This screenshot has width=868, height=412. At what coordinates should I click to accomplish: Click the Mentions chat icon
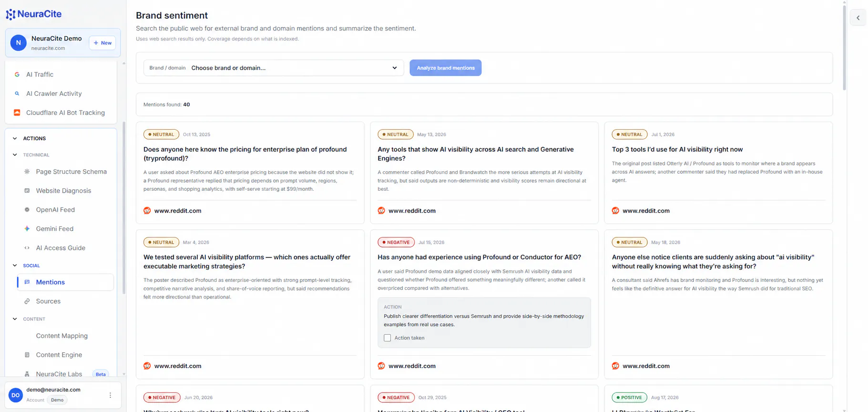point(27,282)
